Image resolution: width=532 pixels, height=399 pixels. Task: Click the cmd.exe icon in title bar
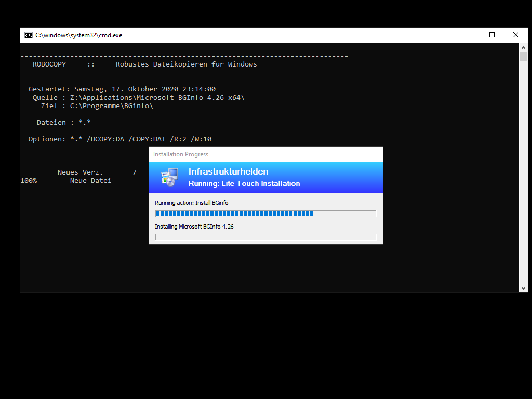tap(29, 35)
